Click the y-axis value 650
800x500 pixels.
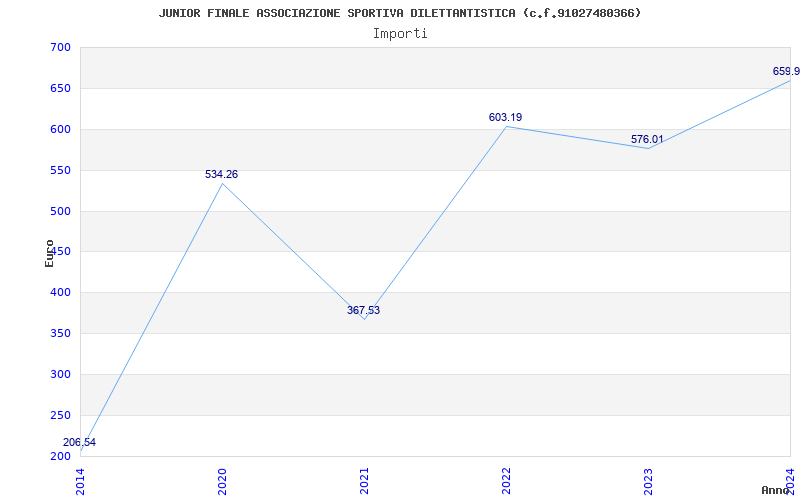point(60,89)
